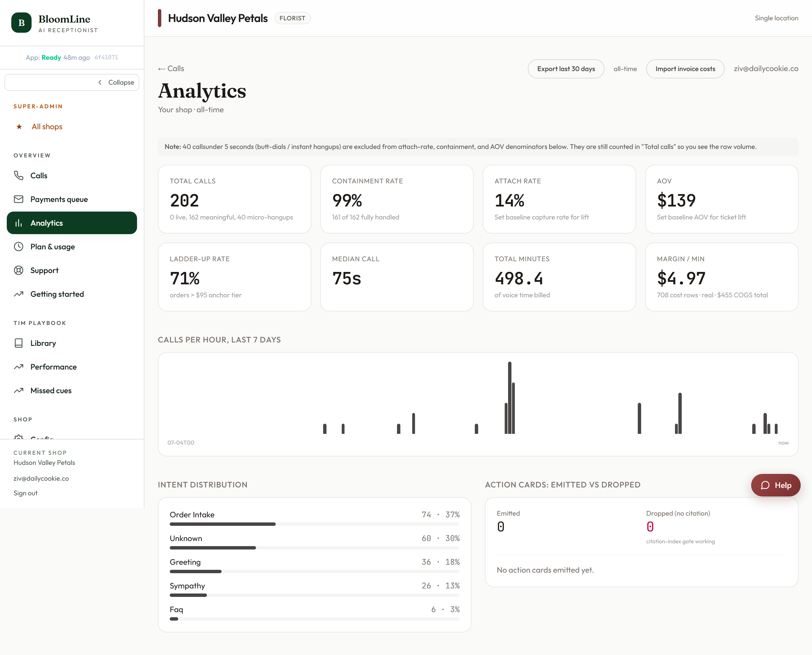Click the Order Intake progress bar

315,524
